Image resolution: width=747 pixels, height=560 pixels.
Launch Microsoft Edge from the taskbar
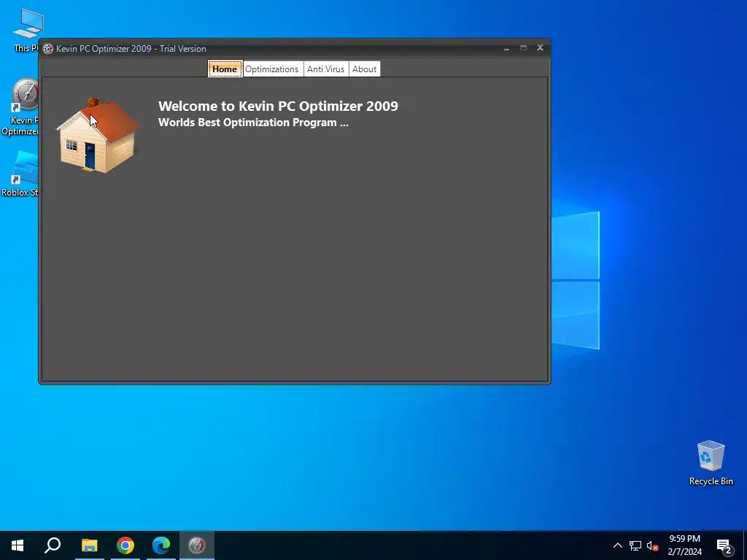[161, 545]
